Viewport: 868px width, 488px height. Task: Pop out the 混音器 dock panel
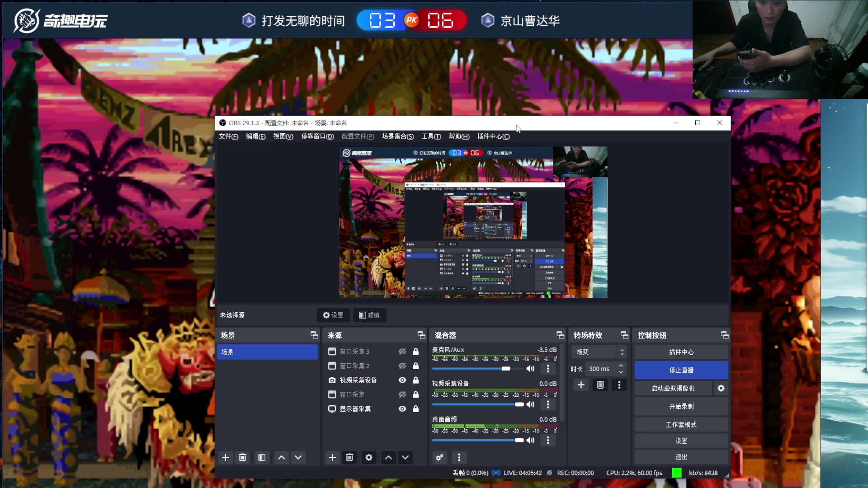click(x=560, y=335)
